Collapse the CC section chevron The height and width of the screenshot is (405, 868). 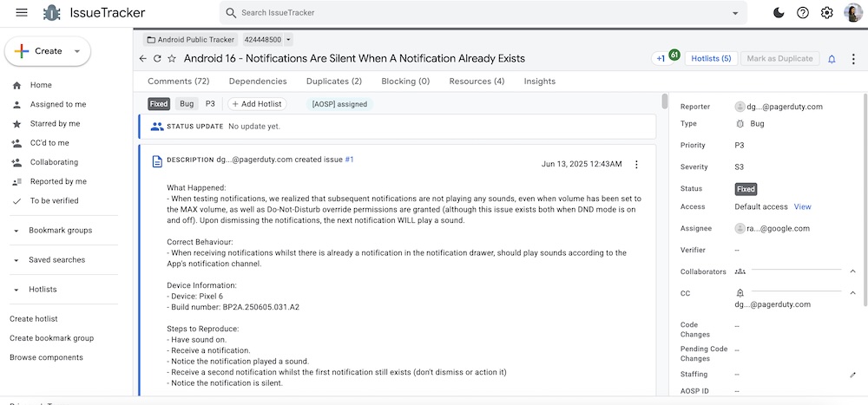(852, 292)
